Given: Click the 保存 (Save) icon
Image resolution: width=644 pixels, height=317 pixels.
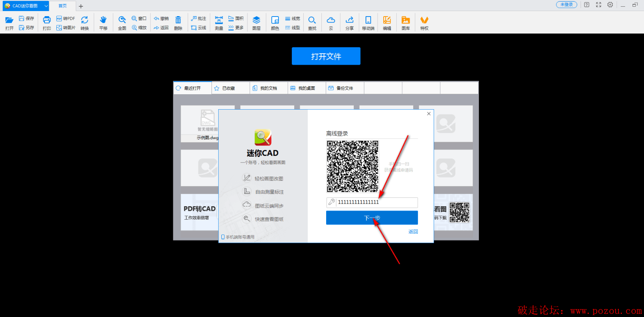Looking at the screenshot, I should click(26, 19).
